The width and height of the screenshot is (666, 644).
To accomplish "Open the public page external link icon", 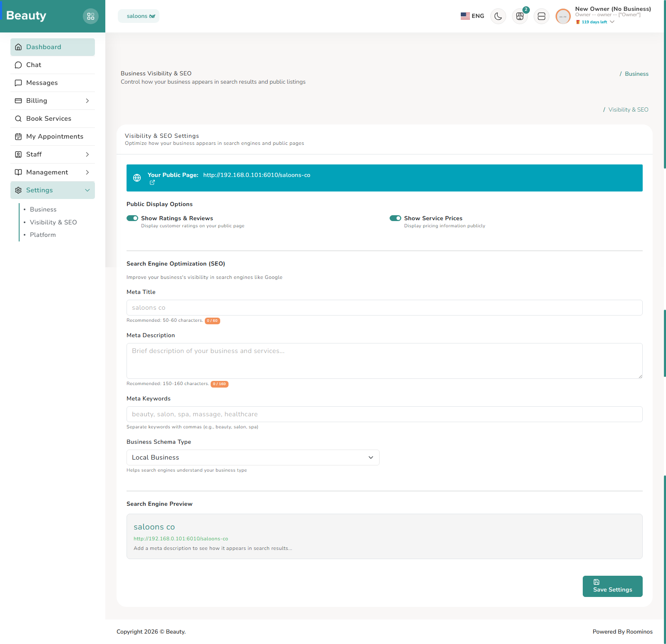I will tap(152, 182).
